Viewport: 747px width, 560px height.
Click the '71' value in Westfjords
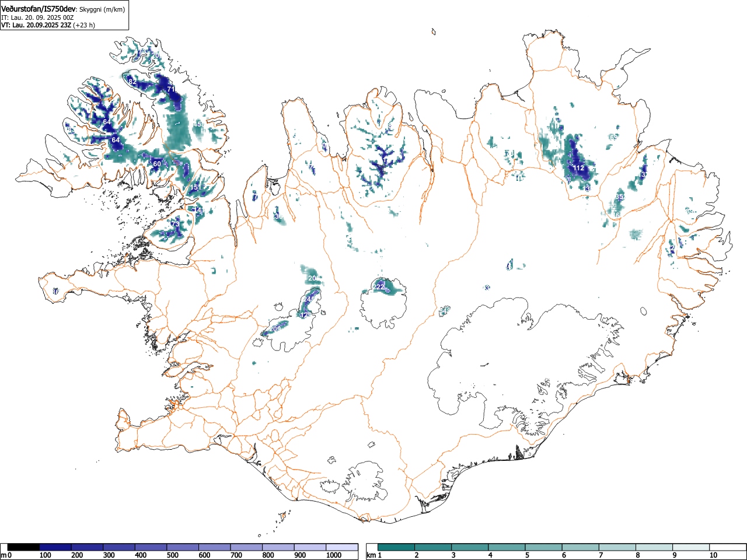tap(171, 89)
